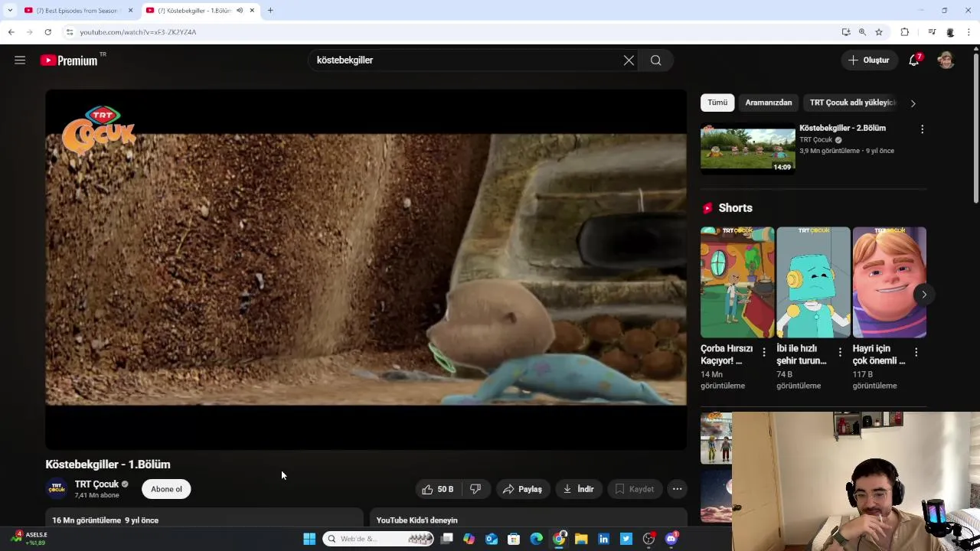Open TRT Çocuk channel name link

pos(96,484)
